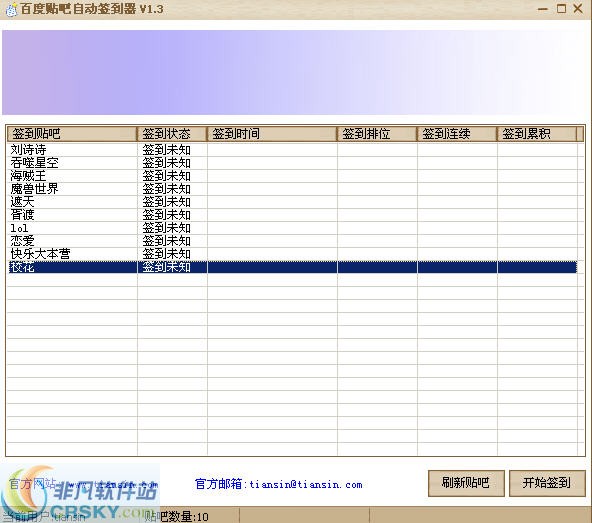Click 签到未知 status in 刘诗诗 row
Viewport: 592px width, 523px height.
[166, 150]
